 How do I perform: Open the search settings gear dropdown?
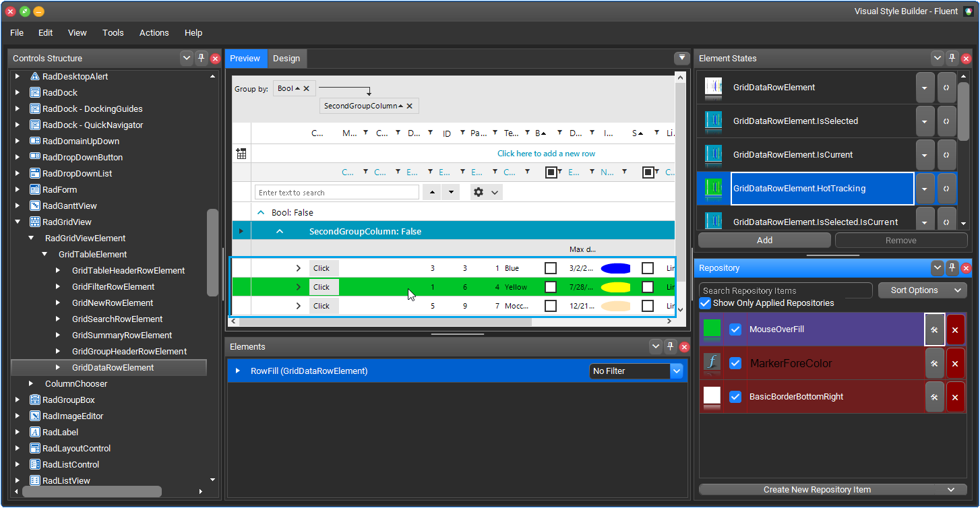click(486, 193)
